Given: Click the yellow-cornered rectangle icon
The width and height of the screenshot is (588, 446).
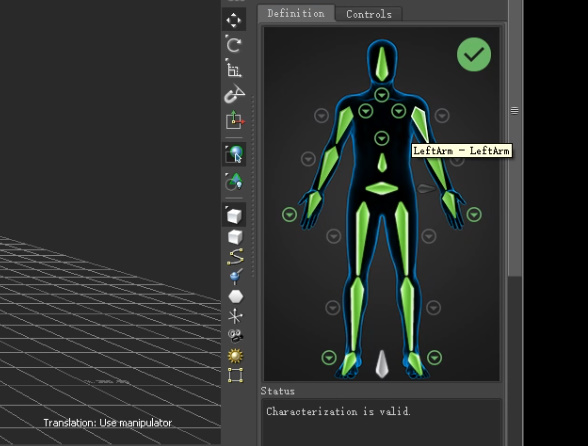Looking at the screenshot, I should pos(236,375).
